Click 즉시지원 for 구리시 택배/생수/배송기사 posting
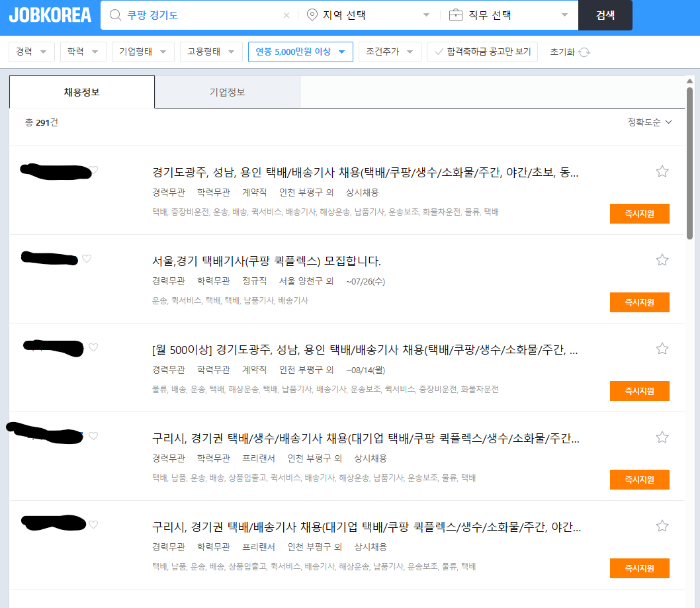This screenshot has height=608, width=700. (x=639, y=480)
